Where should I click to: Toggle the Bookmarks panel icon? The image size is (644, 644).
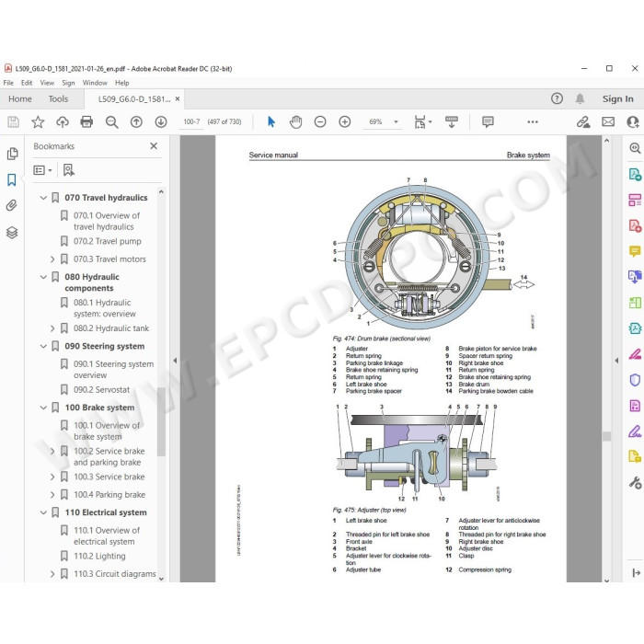coord(12,179)
